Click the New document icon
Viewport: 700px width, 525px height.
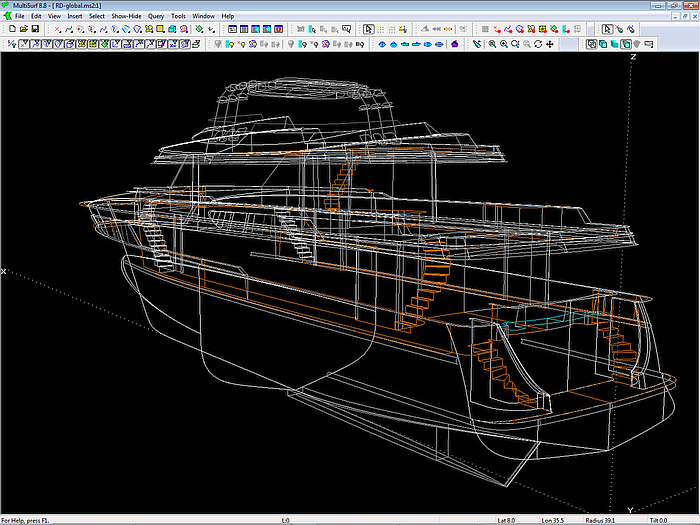click(x=11, y=29)
